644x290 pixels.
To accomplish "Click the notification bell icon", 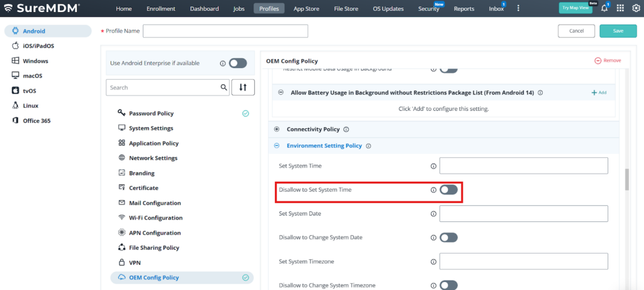I will (604, 9).
